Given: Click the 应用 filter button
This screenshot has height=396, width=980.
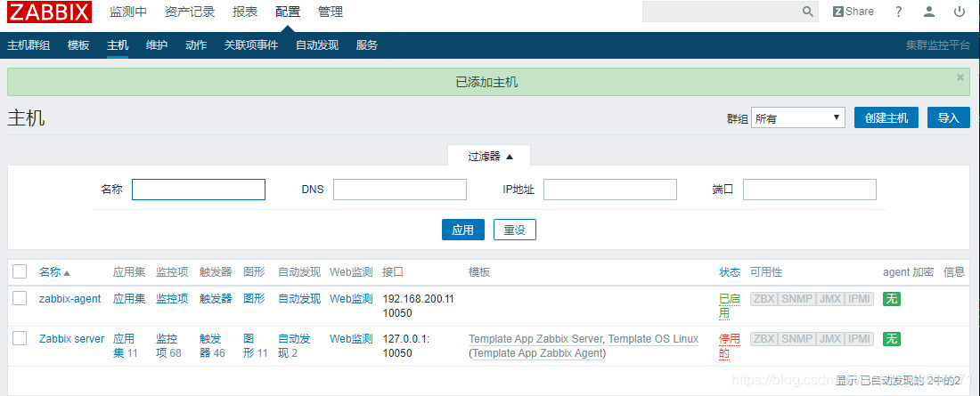Looking at the screenshot, I should 463,230.
